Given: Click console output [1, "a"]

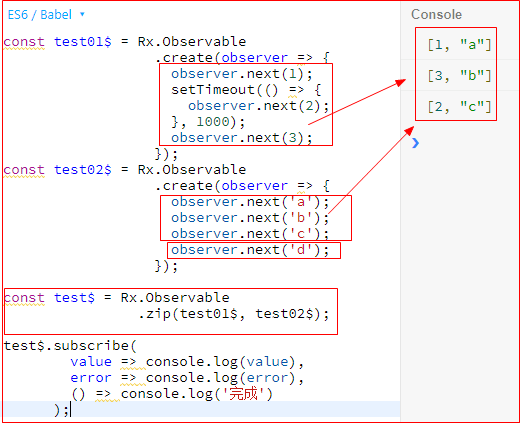Looking at the screenshot, I should click(460, 44).
